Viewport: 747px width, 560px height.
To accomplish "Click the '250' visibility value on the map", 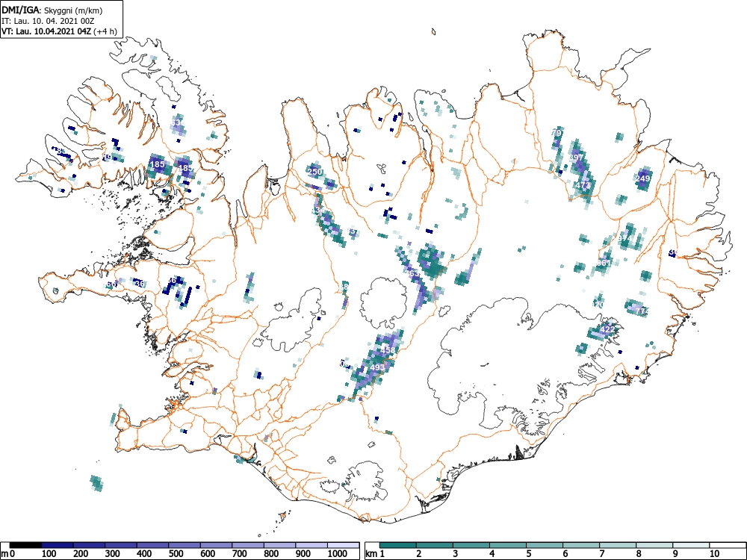I will pos(315,172).
